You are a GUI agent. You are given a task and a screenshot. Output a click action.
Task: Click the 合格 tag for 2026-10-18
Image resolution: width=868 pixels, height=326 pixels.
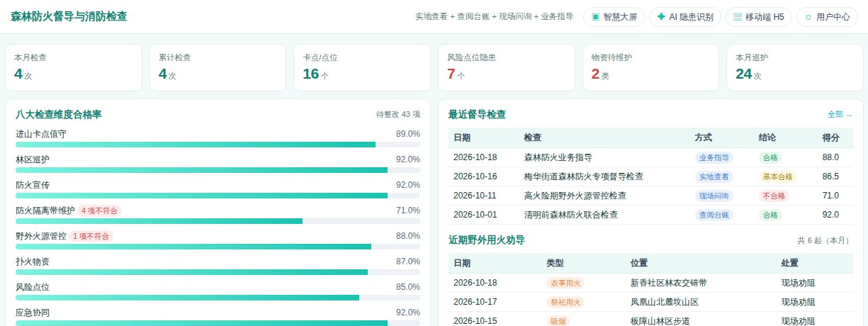coord(770,157)
